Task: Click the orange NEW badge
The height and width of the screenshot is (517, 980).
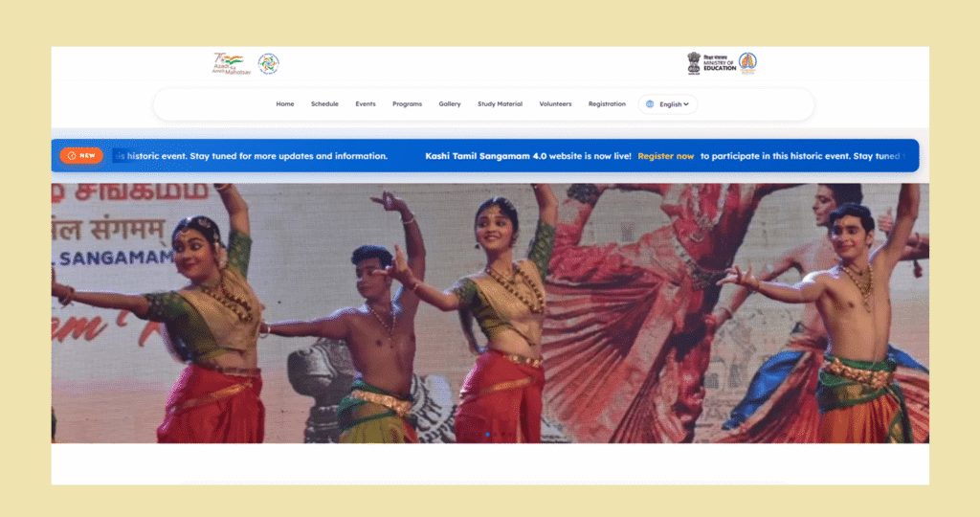Action: click(81, 156)
